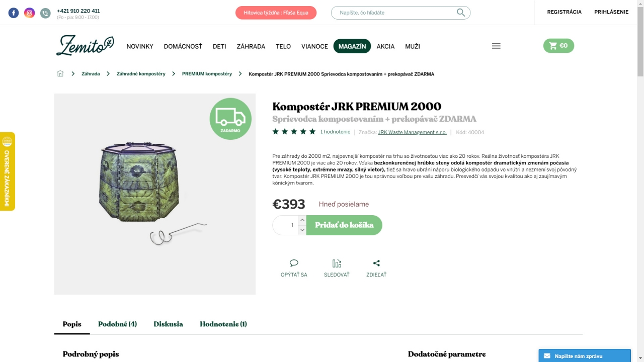The image size is (644, 362).
Task: Go to homepage via breadcrumb house icon
Action: coord(60,73)
